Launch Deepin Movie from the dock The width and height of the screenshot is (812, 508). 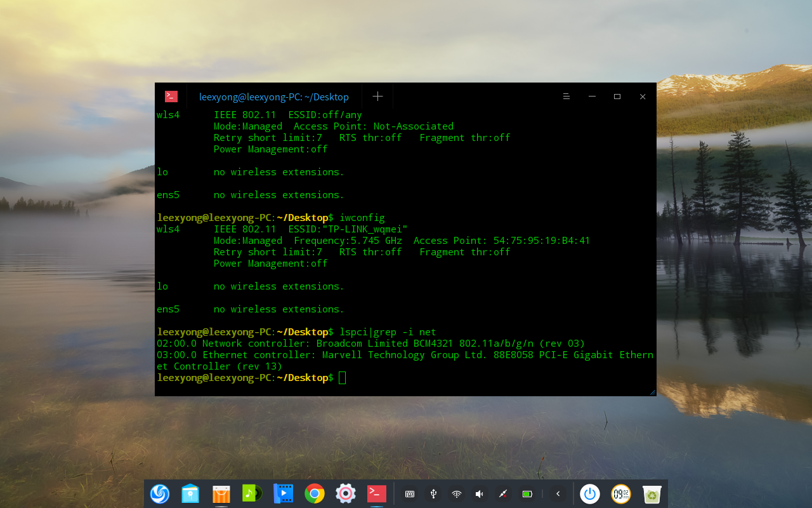pyautogui.click(x=283, y=493)
